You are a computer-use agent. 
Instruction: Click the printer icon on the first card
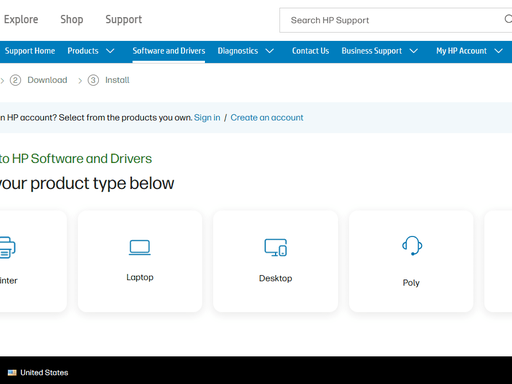pos(7,247)
